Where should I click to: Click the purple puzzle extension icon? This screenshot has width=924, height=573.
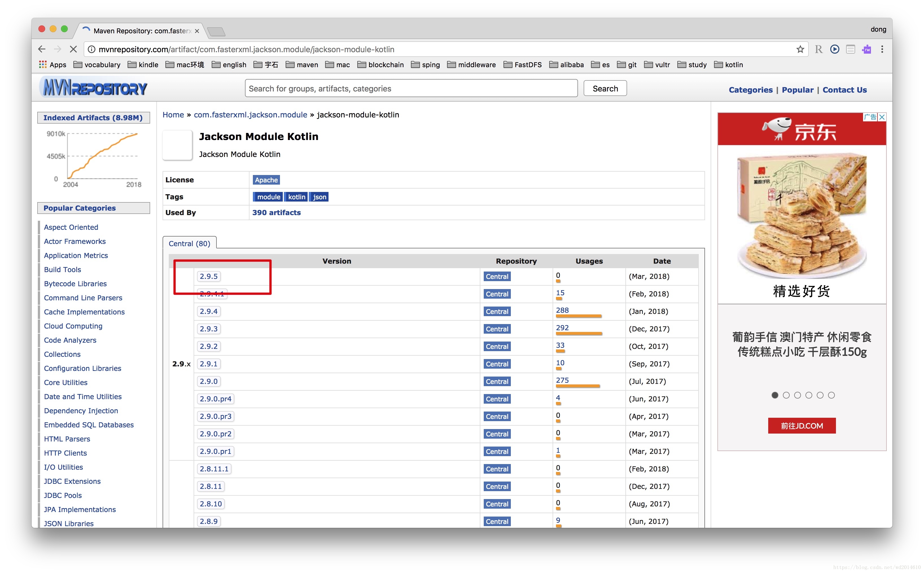[x=866, y=49]
